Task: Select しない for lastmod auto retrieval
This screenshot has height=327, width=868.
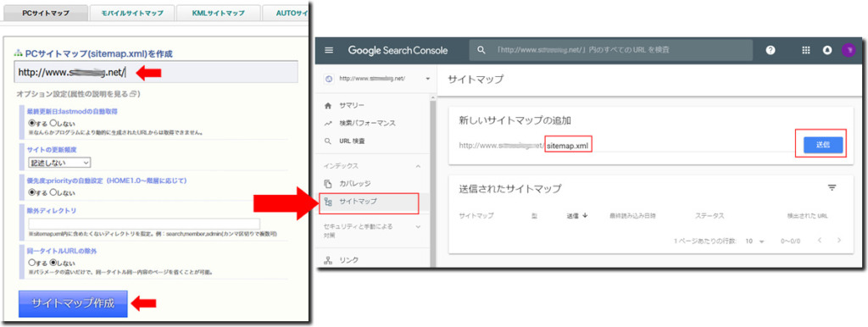Action: 53,124
